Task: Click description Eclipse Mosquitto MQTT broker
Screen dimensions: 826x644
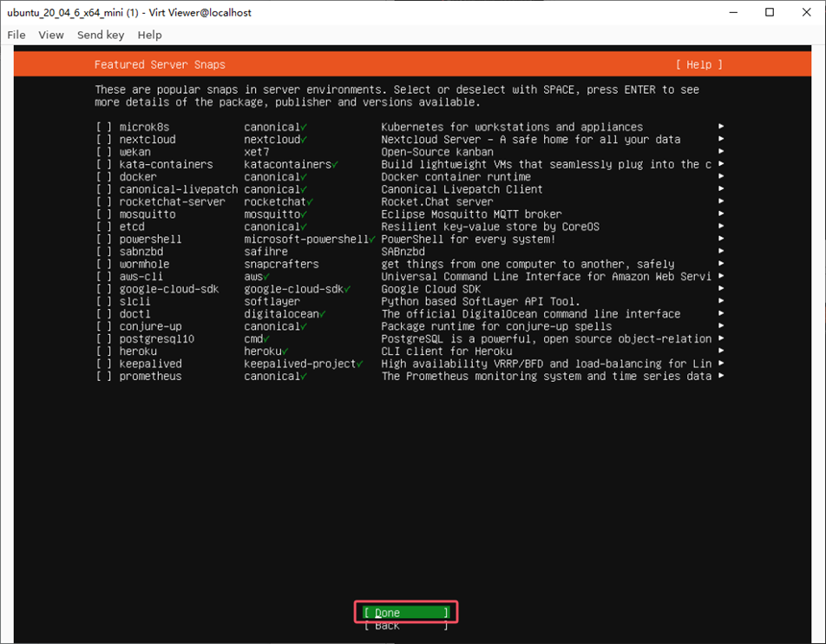Action: pos(471,214)
